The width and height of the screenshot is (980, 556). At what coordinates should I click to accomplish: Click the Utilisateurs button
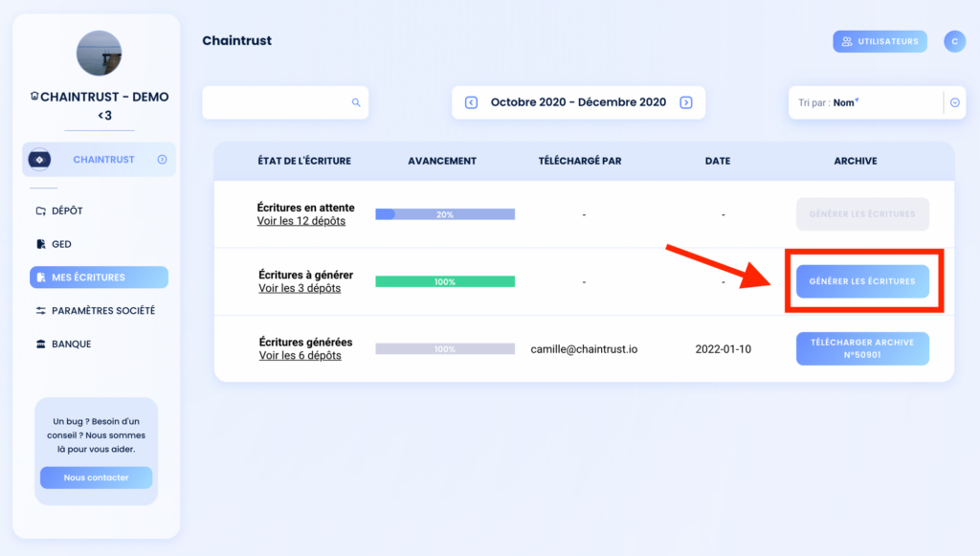[x=880, y=41]
